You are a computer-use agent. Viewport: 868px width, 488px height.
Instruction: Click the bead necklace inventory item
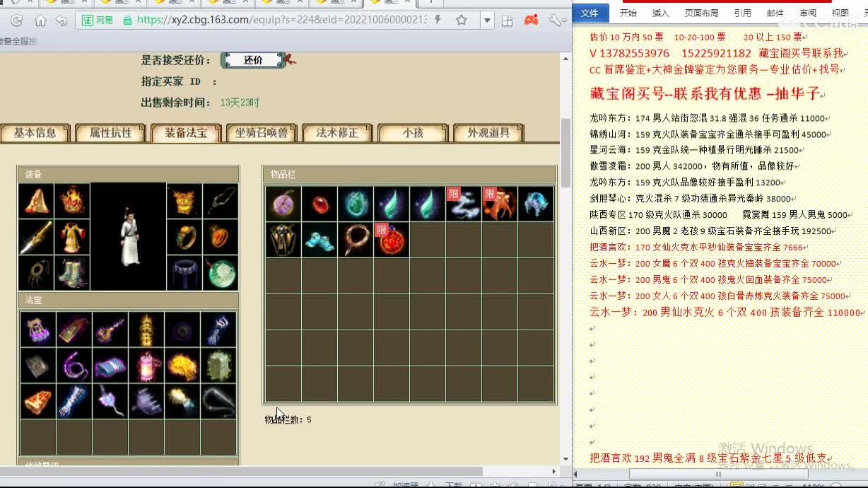point(356,240)
